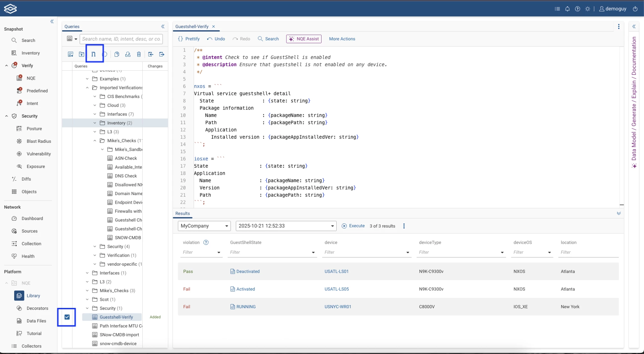Screen dimensions: 644x354
Task: Click the copy query icon
Action: click(x=117, y=54)
